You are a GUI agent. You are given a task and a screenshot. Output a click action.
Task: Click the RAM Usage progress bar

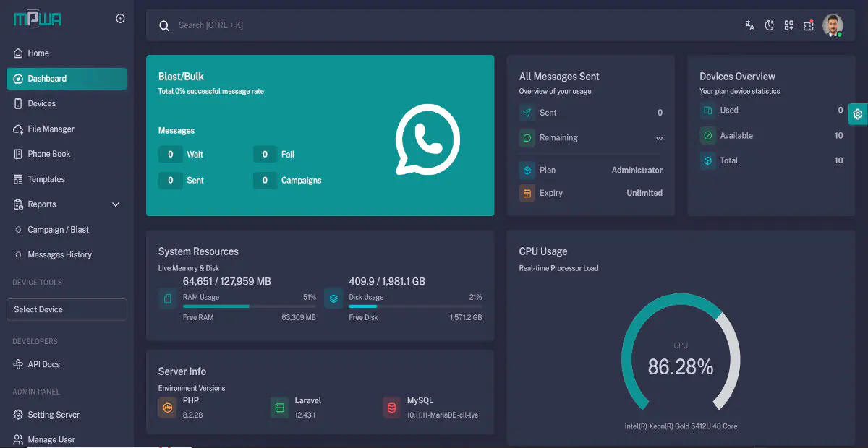click(250, 306)
